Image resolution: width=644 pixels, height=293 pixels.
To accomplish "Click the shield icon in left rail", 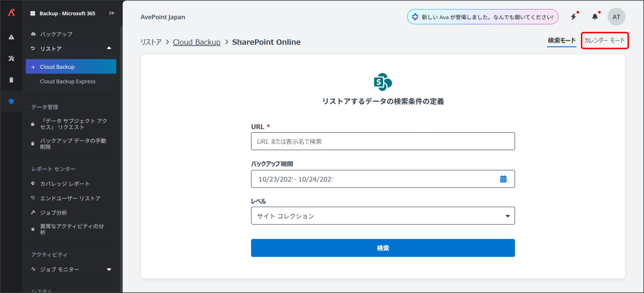I will pos(11,102).
